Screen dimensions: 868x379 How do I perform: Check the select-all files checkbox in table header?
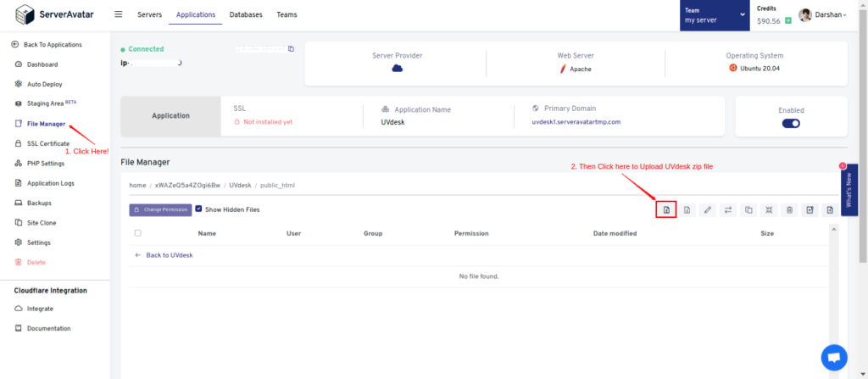click(138, 232)
